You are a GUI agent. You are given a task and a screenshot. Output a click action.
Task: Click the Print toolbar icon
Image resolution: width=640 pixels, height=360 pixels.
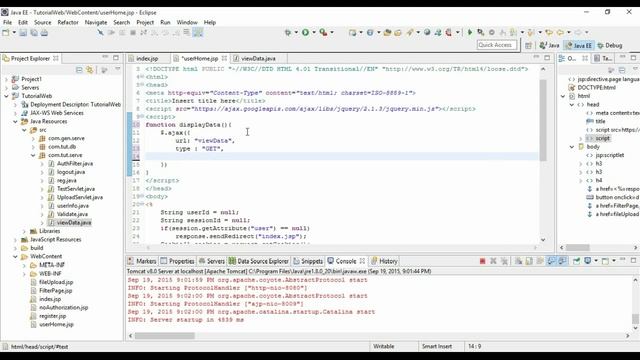[x=44, y=32]
